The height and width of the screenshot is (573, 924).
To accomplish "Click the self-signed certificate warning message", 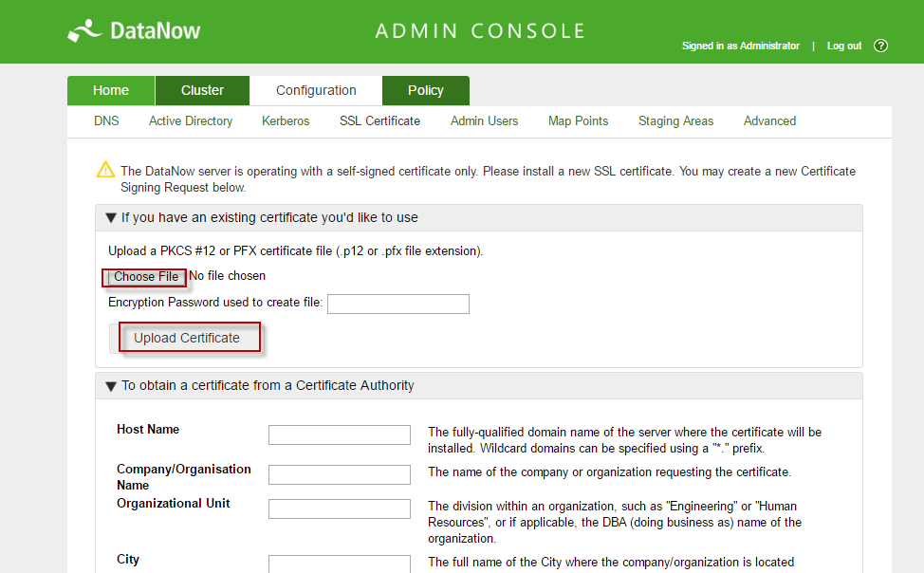I will [488, 179].
